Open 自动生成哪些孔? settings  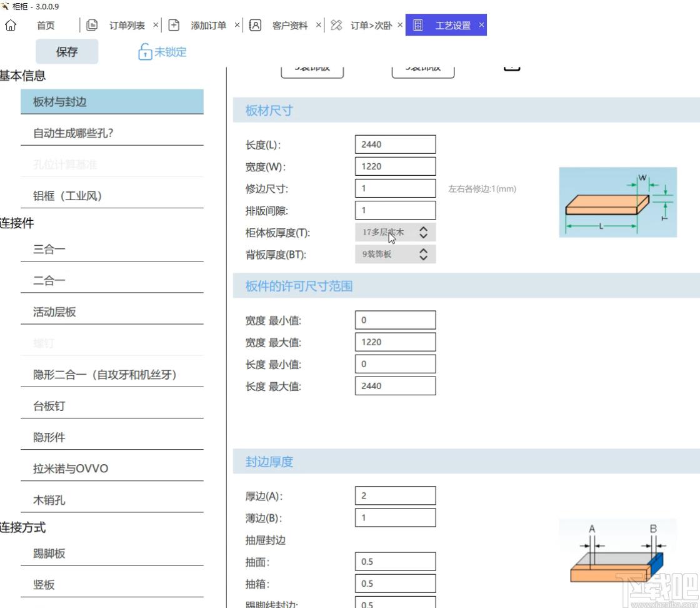(x=112, y=133)
